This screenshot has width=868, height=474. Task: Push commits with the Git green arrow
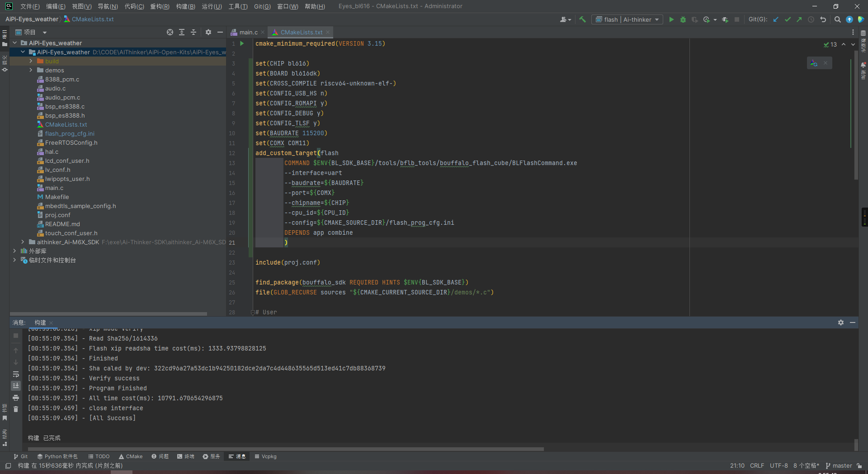[x=799, y=19]
